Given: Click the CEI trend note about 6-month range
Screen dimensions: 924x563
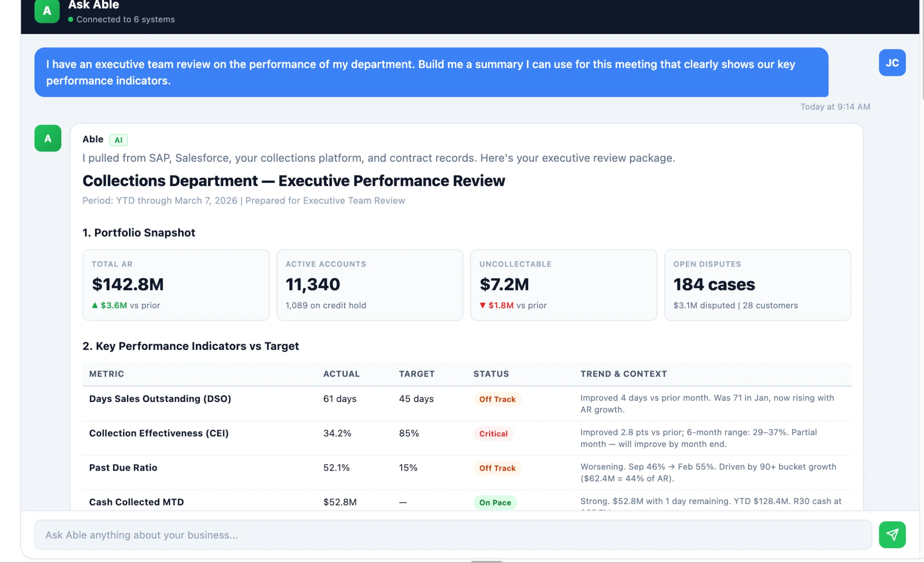Looking at the screenshot, I should [698, 438].
